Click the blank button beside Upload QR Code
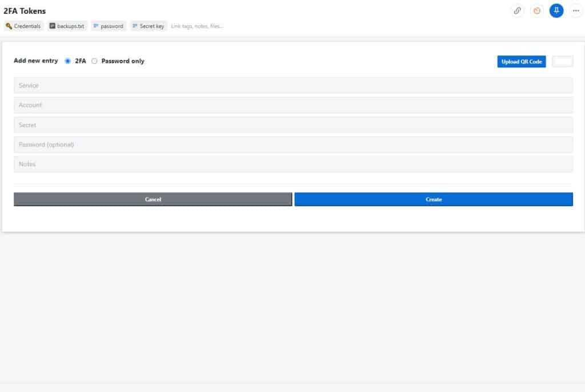The image size is (585, 392). (x=562, y=61)
